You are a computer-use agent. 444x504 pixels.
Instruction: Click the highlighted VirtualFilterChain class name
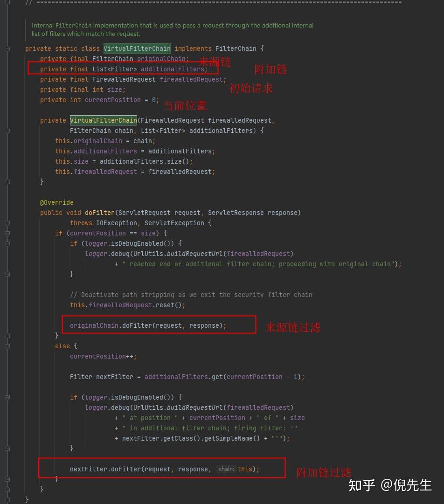(137, 48)
